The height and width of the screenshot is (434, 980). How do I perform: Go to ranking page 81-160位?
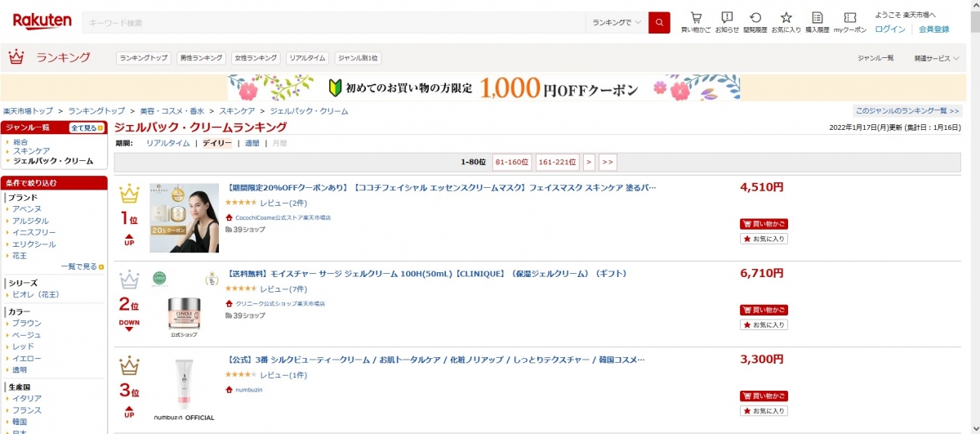512,162
